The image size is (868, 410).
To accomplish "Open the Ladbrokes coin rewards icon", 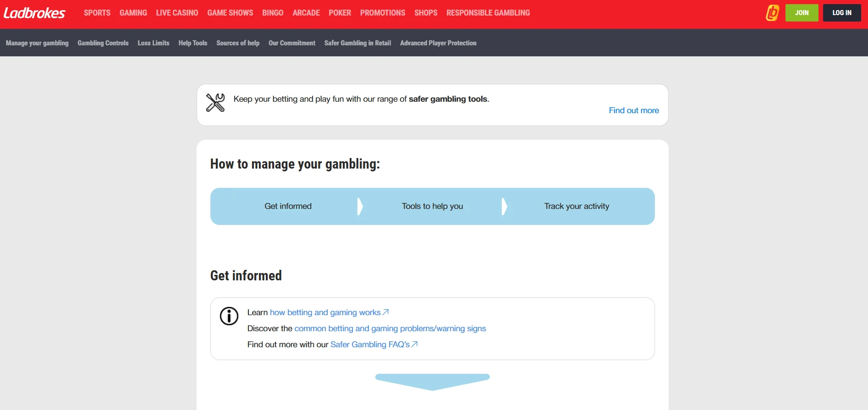I will (x=772, y=13).
